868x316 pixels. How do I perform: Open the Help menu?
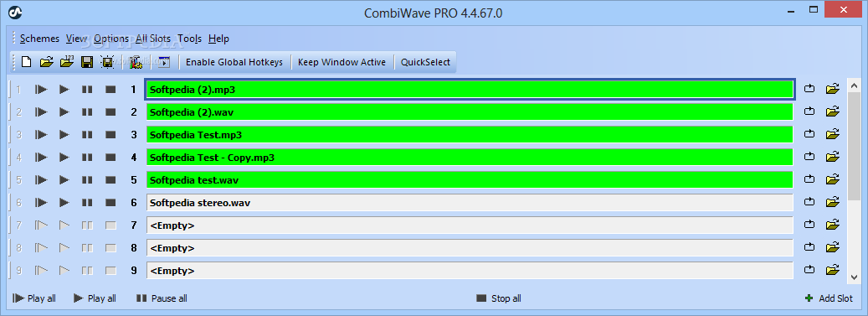tap(218, 39)
